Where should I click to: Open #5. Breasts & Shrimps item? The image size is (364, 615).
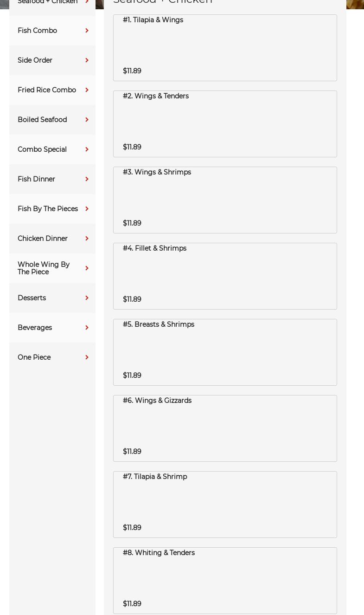pos(225,352)
